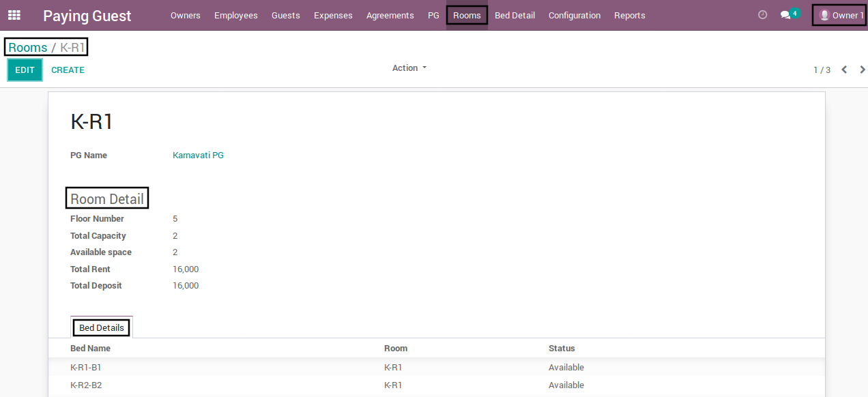Click the Available status of K-R1-B1
The image size is (868, 397).
566,368
